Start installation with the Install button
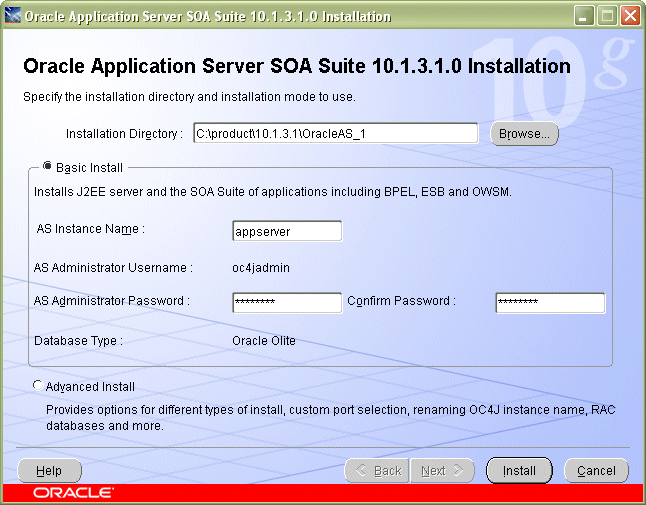The width and height of the screenshot is (646, 505). 519,470
